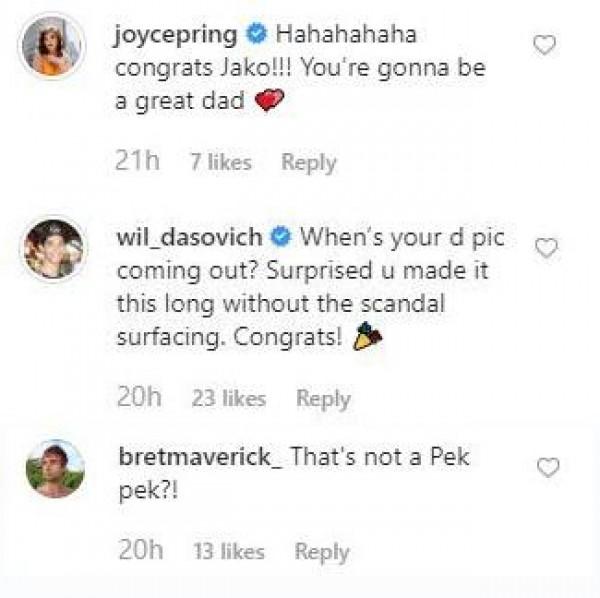Click the 20h timestamp under wil_dasovich's comment
The height and width of the screenshot is (598, 600).
(x=140, y=398)
